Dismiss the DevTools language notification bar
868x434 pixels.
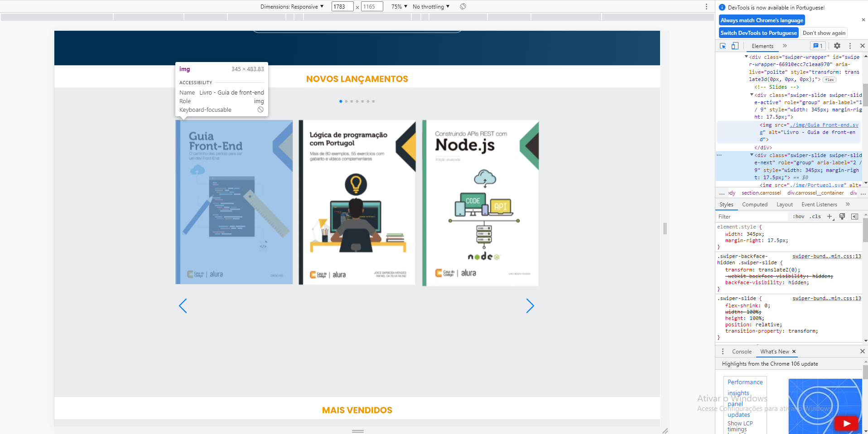tap(863, 20)
